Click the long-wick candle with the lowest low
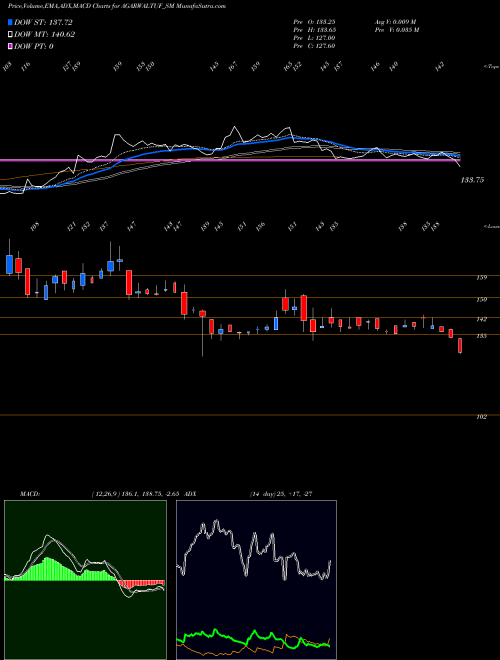Image resolution: width=500 pixels, height=660 pixels. 202,333
